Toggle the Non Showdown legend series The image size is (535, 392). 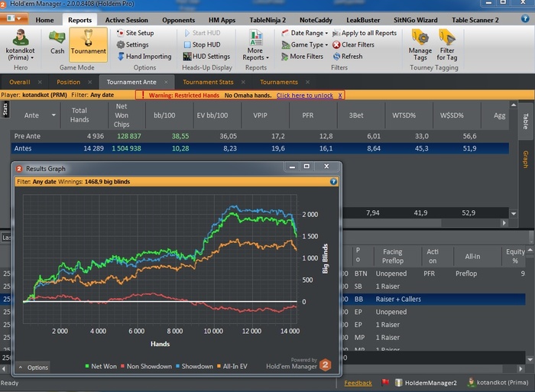point(146,366)
